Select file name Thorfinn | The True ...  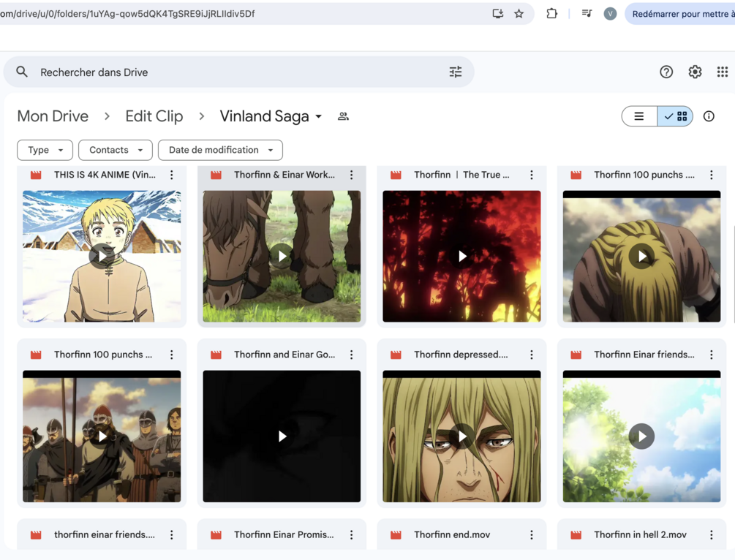click(x=461, y=175)
